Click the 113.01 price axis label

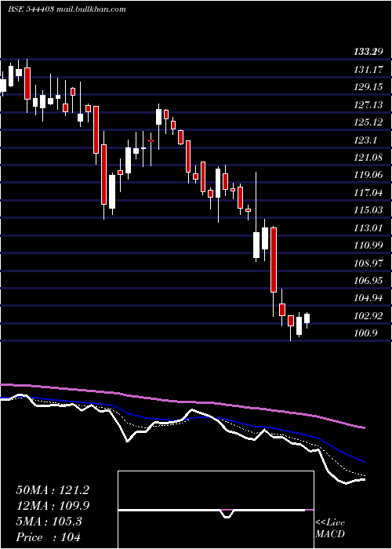pos(368,228)
